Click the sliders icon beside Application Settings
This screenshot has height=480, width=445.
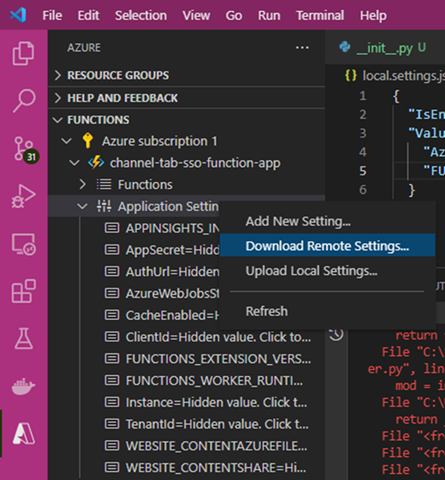104,206
